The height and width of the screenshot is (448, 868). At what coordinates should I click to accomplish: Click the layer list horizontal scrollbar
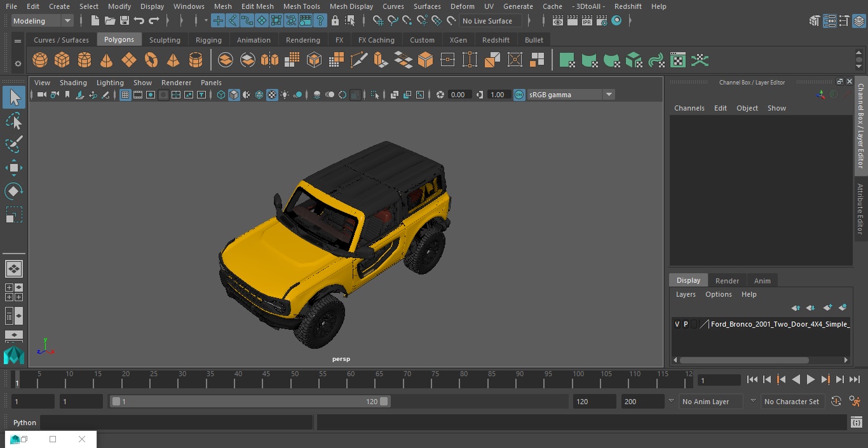(743, 360)
